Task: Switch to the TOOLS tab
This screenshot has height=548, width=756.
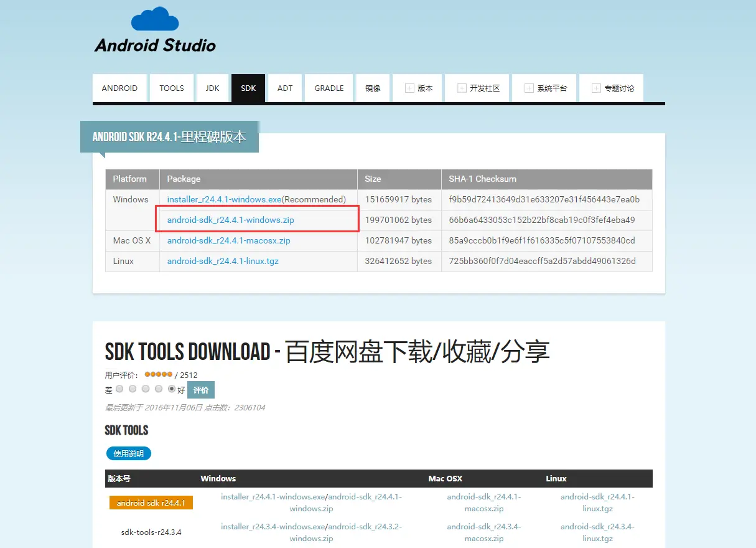Action: click(x=172, y=88)
